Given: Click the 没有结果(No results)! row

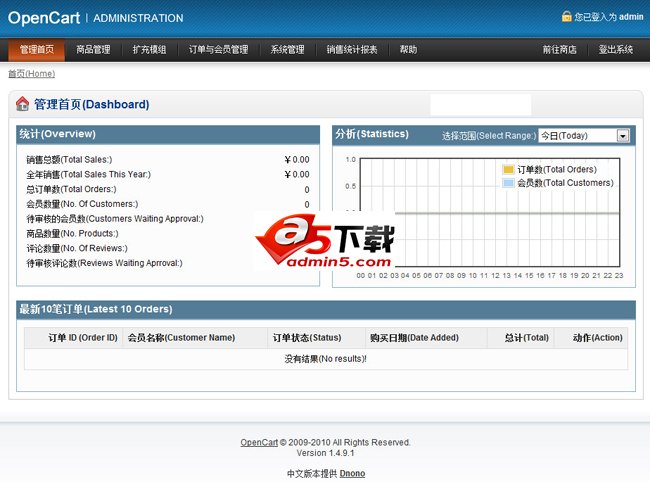Looking at the screenshot, I should (x=326, y=359).
